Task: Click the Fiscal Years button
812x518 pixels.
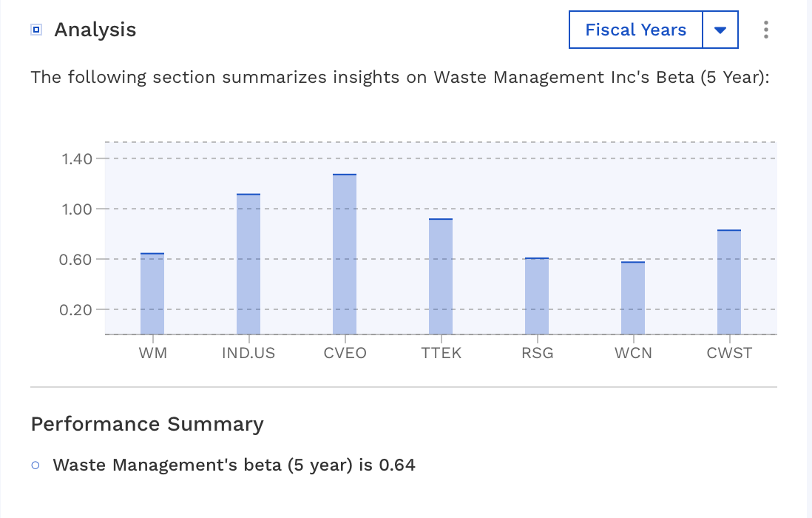Action: pyautogui.click(x=635, y=30)
